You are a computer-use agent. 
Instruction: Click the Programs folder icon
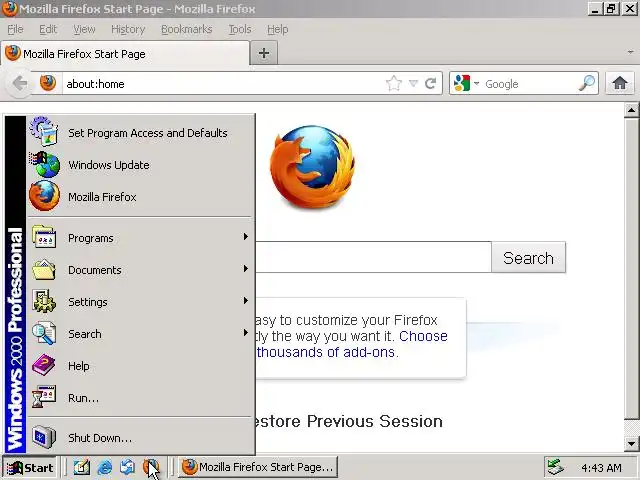[x=44, y=237]
